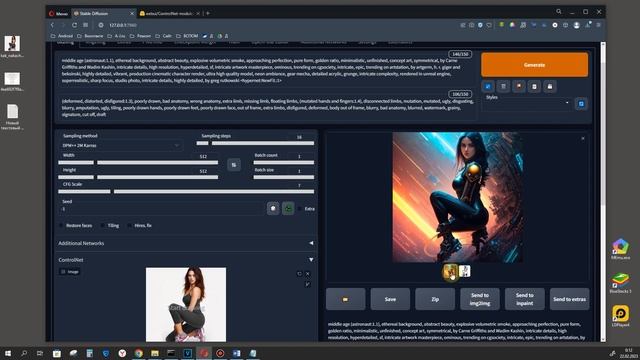The width and height of the screenshot is (640, 360).
Task: Enable the Restore faces checkbox
Action: (62, 225)
